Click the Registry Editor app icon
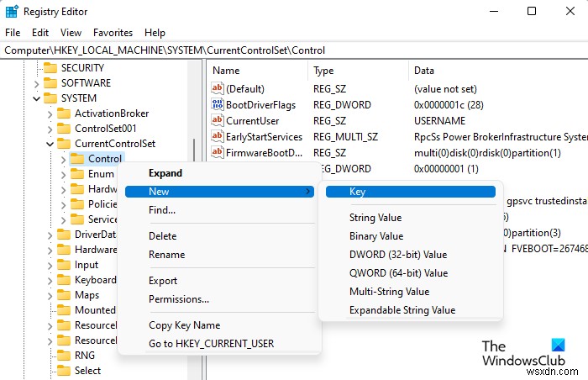This screenshot has height=380, width=588. (13, 13)
